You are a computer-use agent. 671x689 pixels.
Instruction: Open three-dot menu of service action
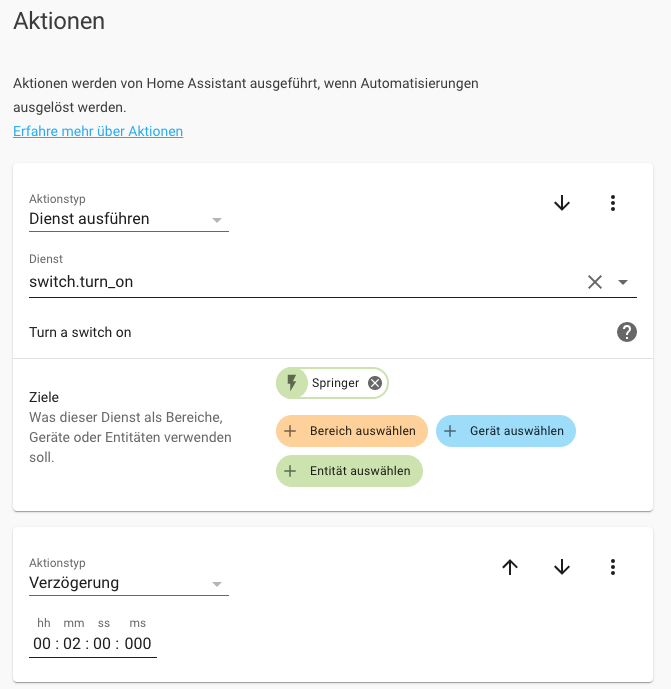613,203
